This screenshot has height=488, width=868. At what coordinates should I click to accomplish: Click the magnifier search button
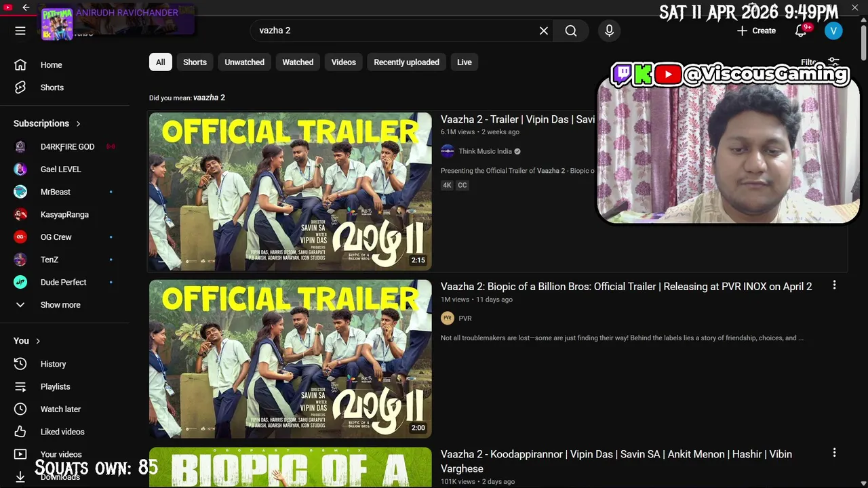[571, 30]
